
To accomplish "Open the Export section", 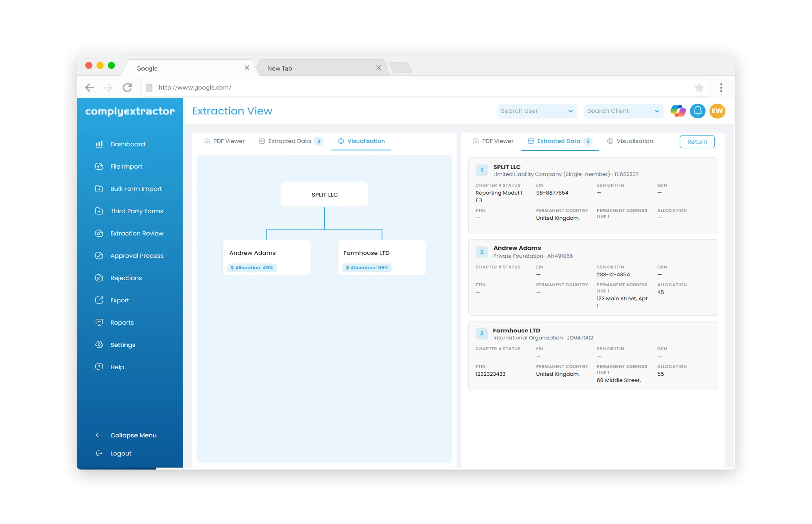I will 112,300.
